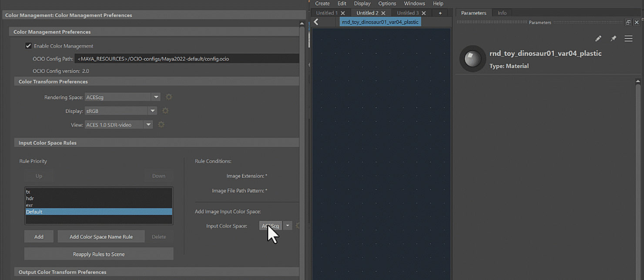Click the gear icon beside the Display setting
644x280 pixels.
point(165,111)
